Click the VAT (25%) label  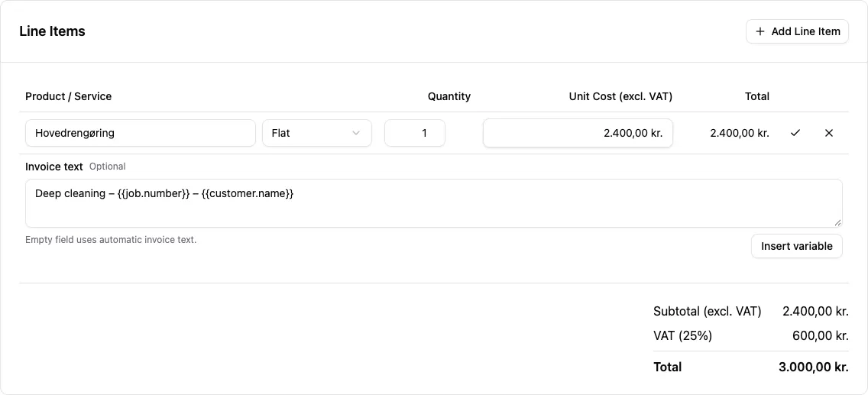(x=683, y=336)
